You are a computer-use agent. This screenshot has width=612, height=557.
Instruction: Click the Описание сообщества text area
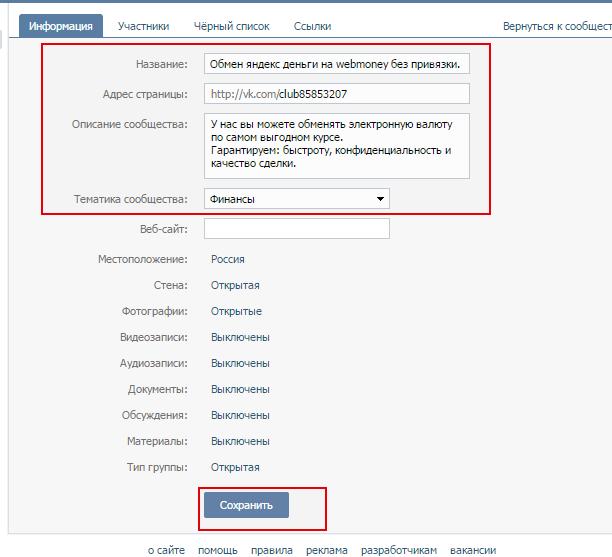tap(337, 146)
